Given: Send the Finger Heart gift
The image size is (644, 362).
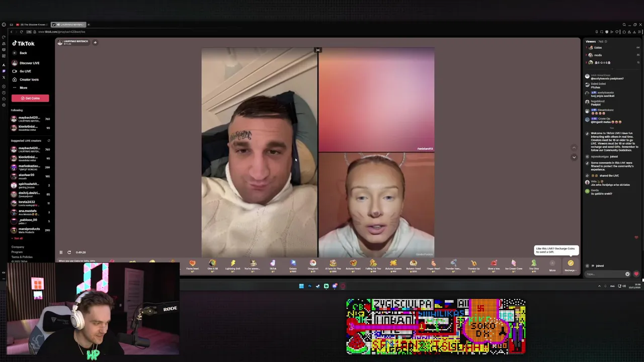Looking at the screenshot, I should (433, 265).
